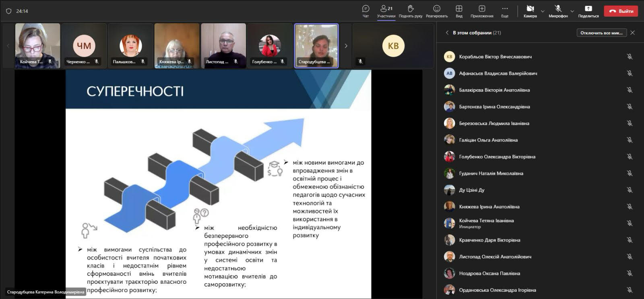Viewport: 644px width, 299px height.
Task: Open the View layout icon
Action: click(x=459, y=9)
